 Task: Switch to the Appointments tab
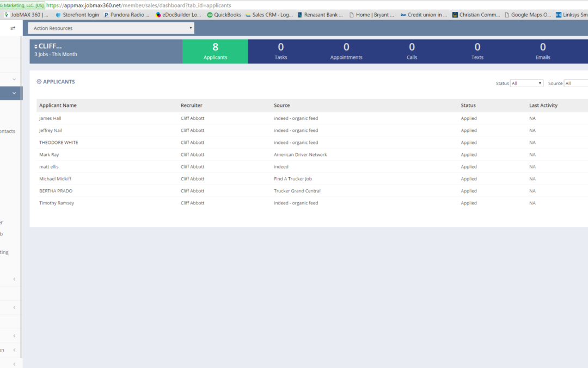(346, 51)
